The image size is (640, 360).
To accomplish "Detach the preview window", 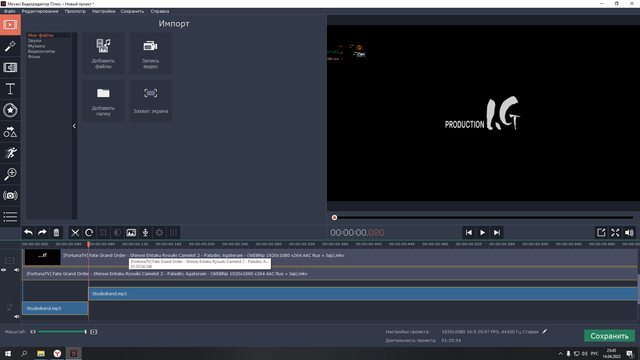I will tap(601, 233).
